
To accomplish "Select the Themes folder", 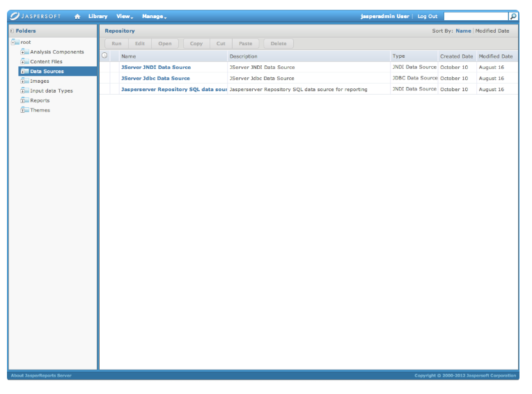I will point(40,110).
